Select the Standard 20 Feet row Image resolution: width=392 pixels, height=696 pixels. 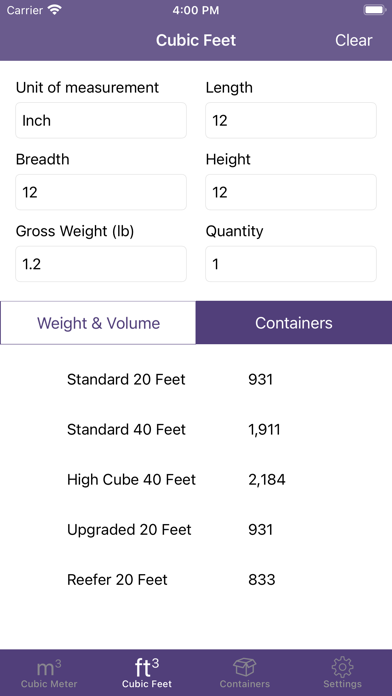pos(196,380)
